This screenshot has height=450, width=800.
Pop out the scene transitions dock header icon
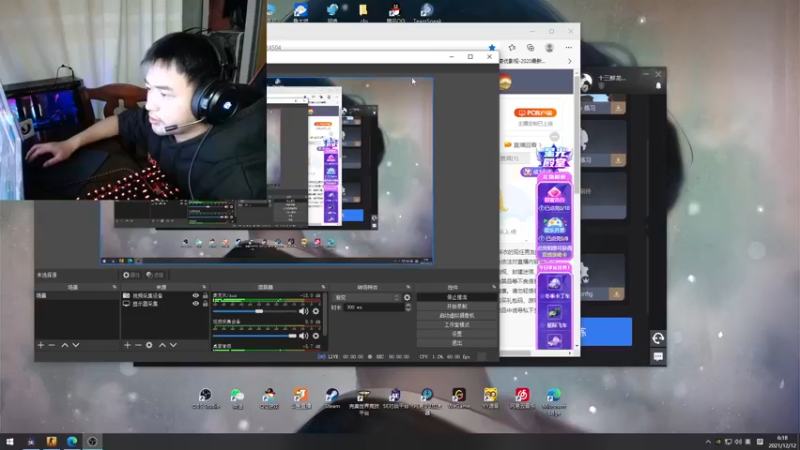408,287
